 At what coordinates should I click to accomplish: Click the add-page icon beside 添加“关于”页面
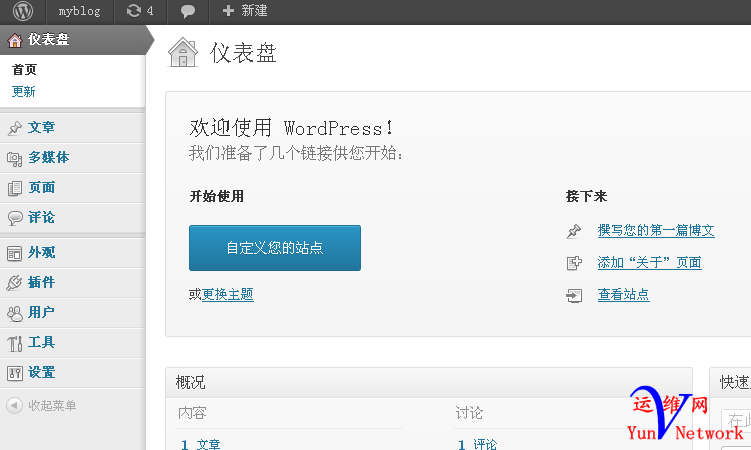574,263
